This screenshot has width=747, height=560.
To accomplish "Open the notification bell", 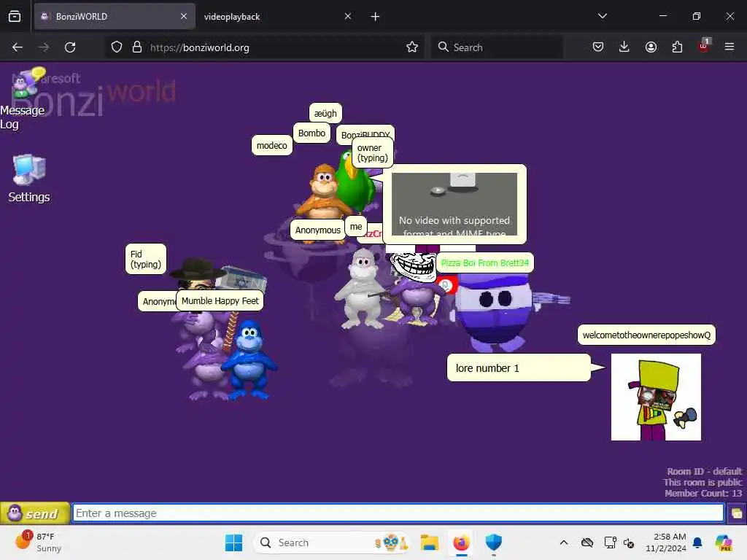I will [x=697, y=542].
